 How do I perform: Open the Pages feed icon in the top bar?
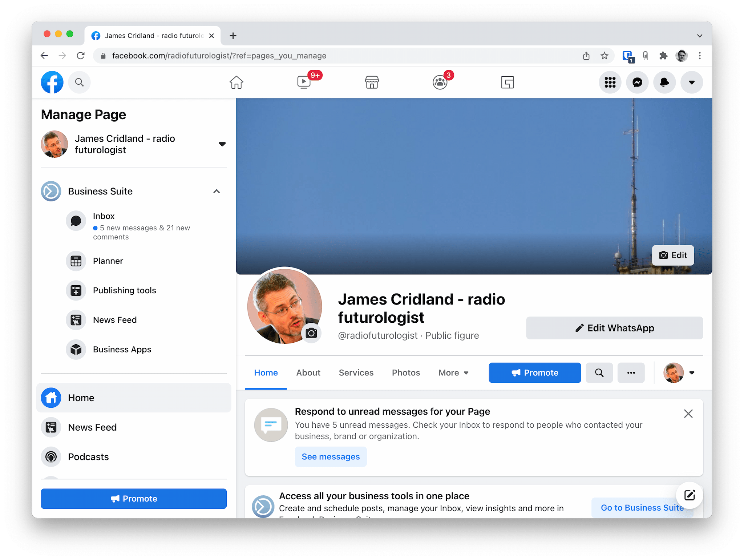508,82
